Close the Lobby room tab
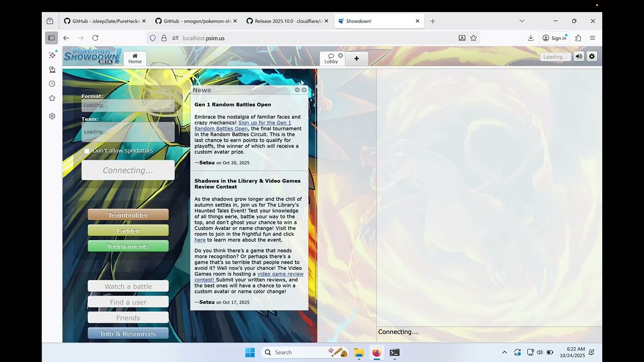Viewport: 644px width, 362px height. coord(341,55)
